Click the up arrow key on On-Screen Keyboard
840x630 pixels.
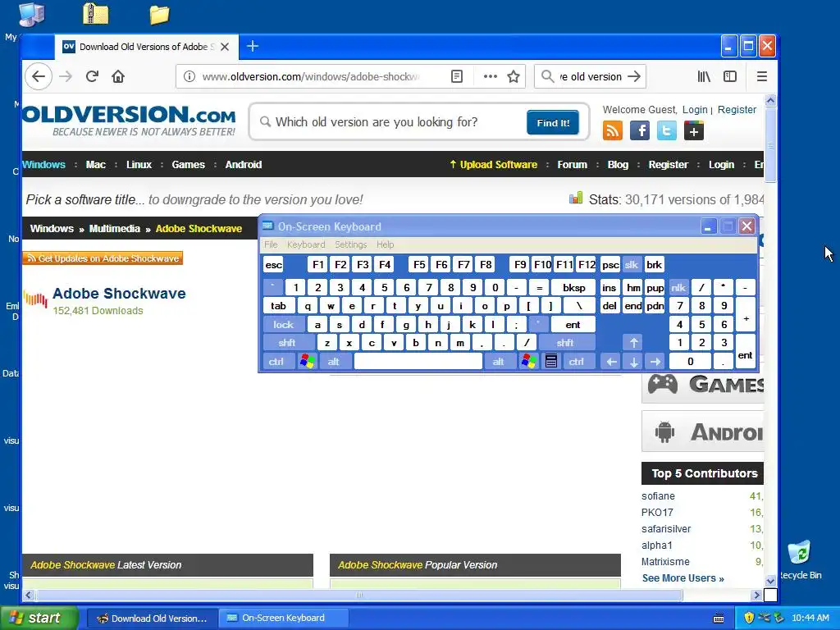pos(634,343)
